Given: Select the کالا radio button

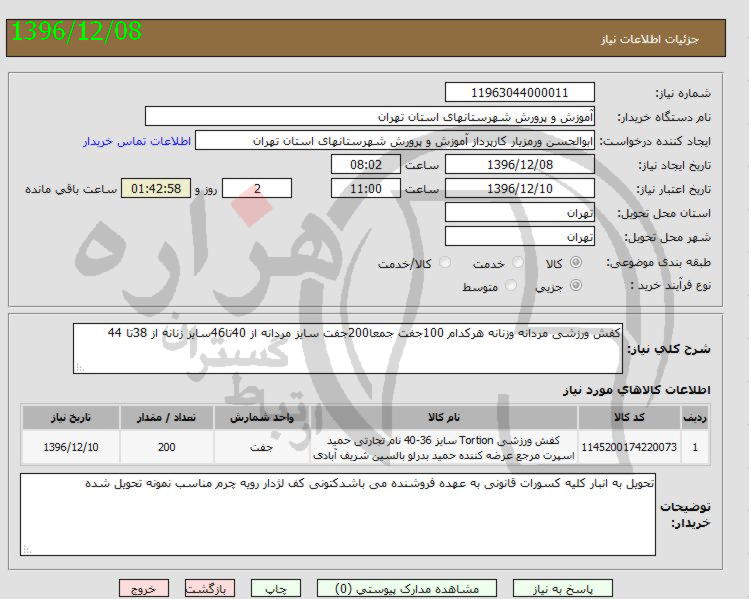Looking at the screenshot, I should click(x=576, y=262).
